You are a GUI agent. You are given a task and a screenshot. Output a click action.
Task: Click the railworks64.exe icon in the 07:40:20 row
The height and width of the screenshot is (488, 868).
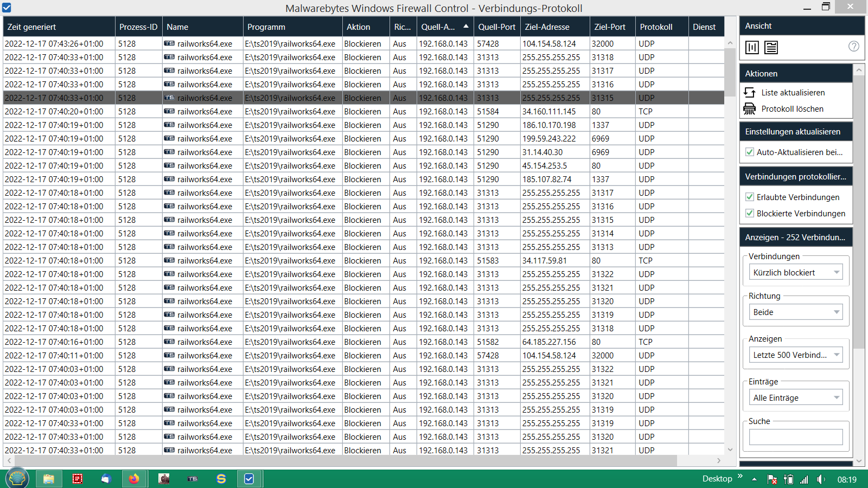point(169,111)
